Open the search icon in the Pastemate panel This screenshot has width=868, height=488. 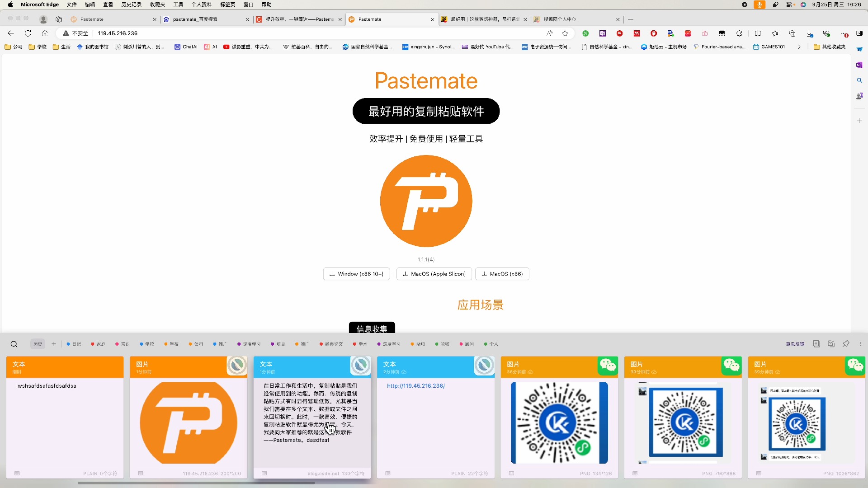(x=14, y=344)
